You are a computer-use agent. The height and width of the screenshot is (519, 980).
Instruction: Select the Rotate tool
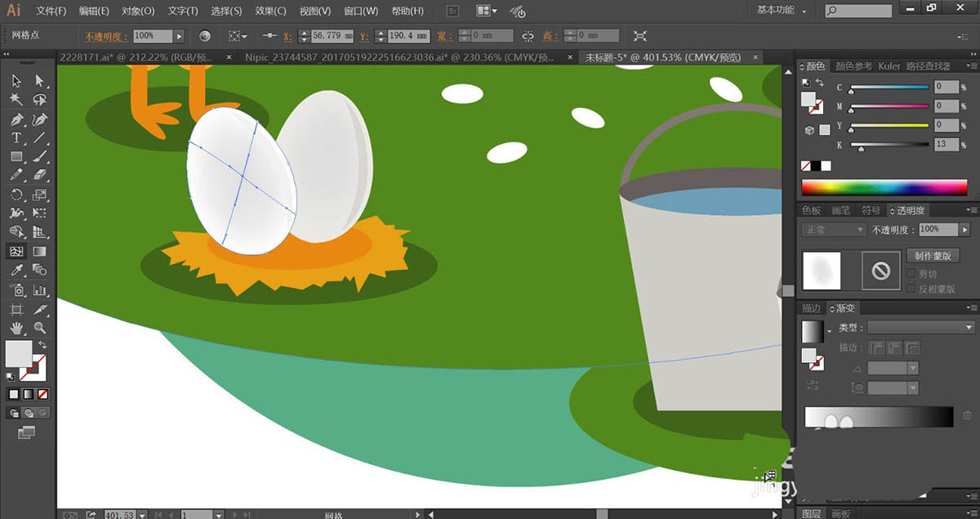(x=16, y=195)
